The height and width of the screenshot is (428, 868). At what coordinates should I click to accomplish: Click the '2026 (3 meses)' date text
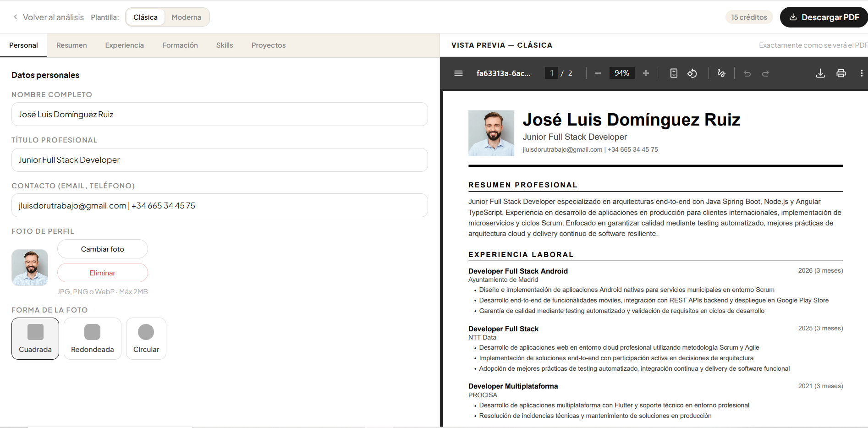(820, 271)
